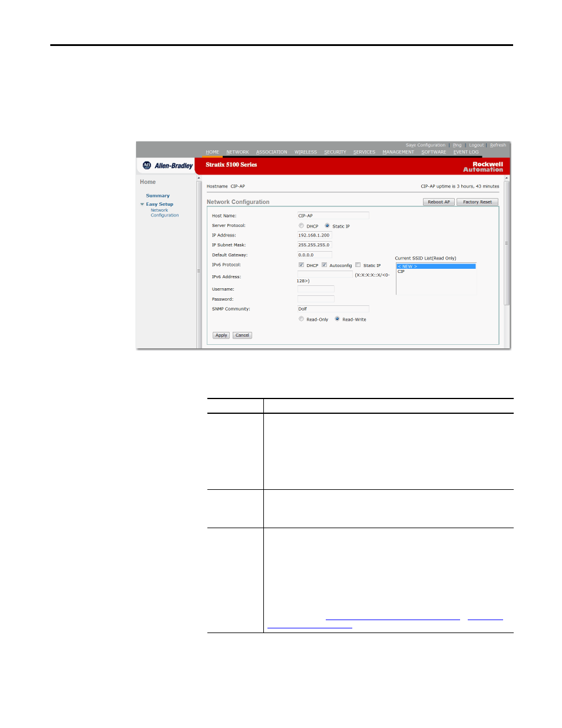Select Easy Setup in sidebar
Image resolution: width=562 pixels, height=728 pixels.
coord(160,205)
